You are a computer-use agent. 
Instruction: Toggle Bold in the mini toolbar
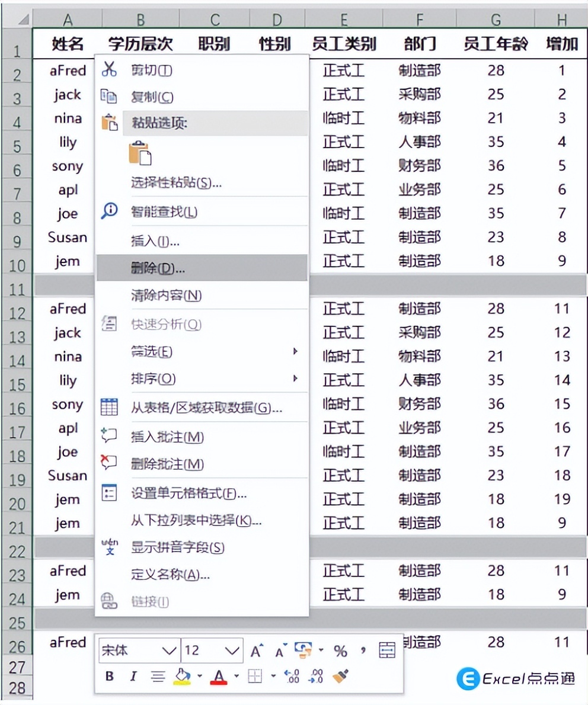[x=109, y=675]
